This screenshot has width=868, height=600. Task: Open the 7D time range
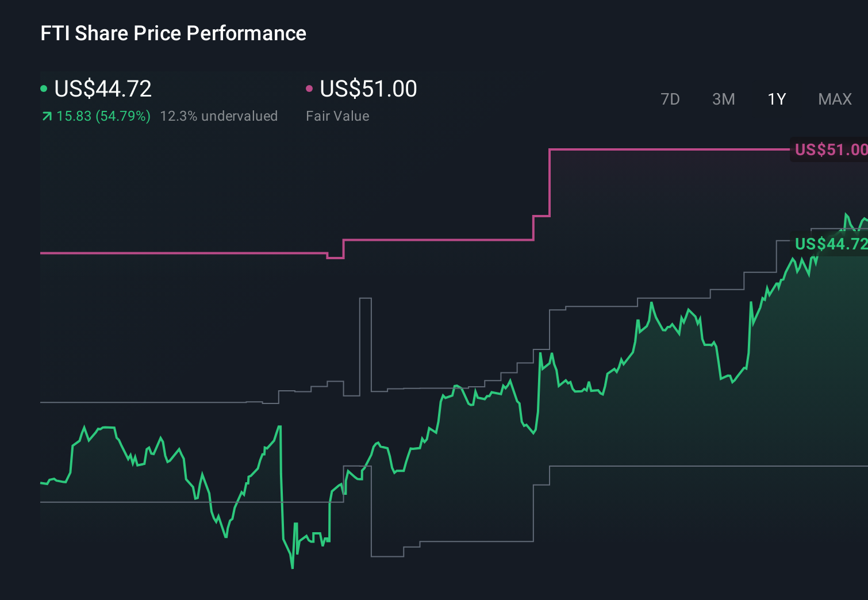pyautogui.click(x=670, y=99)
